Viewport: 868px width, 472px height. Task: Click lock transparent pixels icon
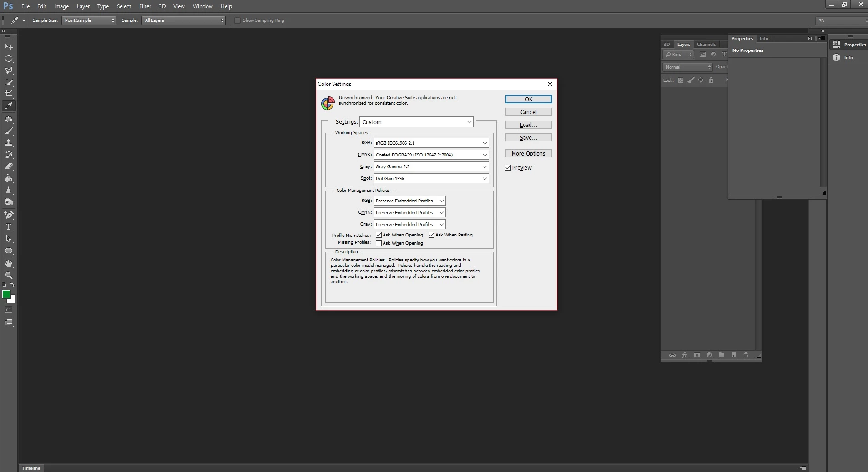681,80
